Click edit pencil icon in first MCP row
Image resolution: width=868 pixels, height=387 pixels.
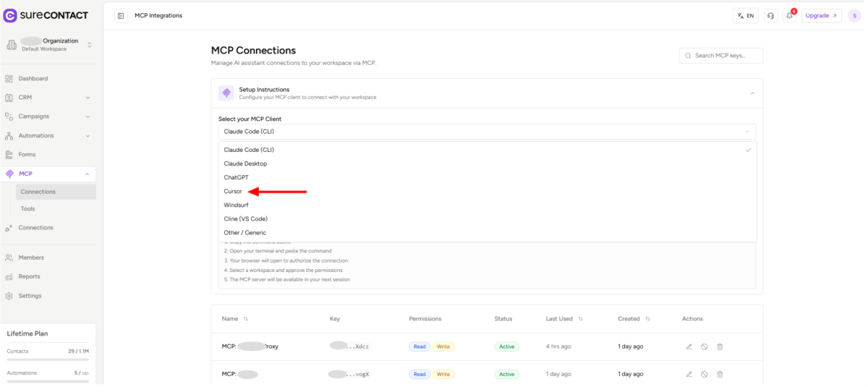[x=689, y=346]
